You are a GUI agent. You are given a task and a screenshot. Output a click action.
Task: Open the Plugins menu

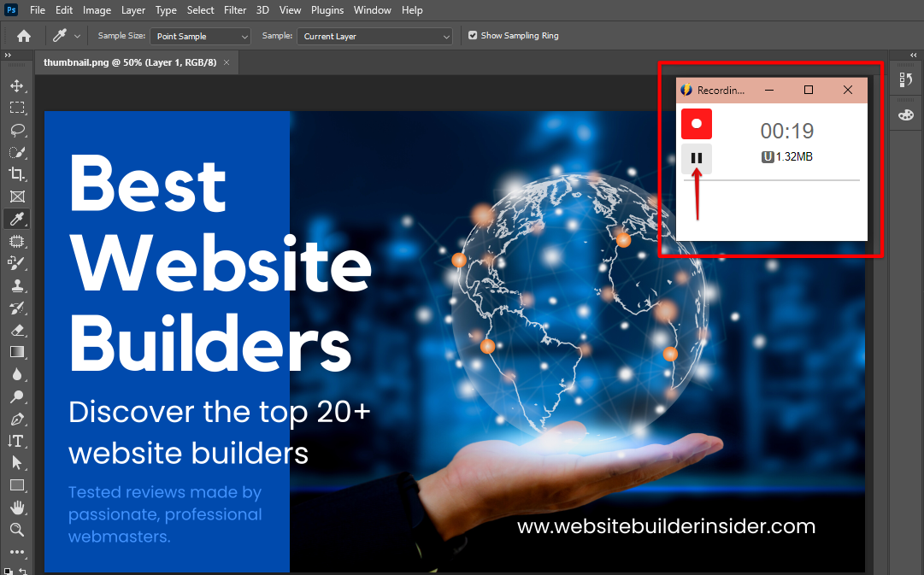327,10
